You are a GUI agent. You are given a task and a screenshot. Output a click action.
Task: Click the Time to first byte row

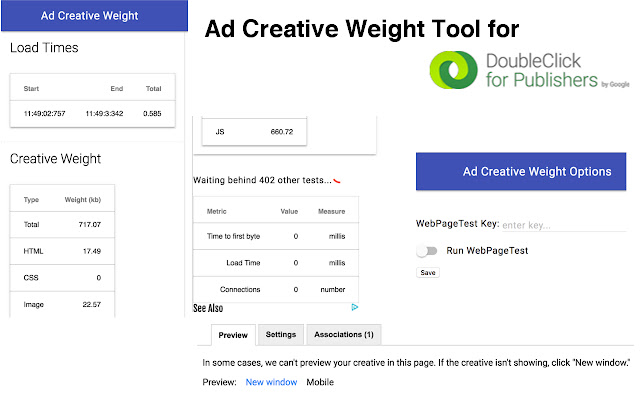(x=276, y=236)
